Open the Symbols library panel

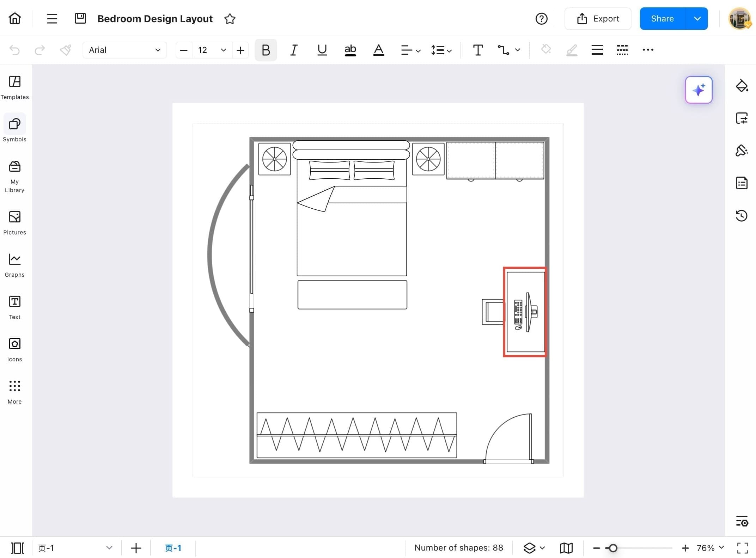tap(14, 129)
